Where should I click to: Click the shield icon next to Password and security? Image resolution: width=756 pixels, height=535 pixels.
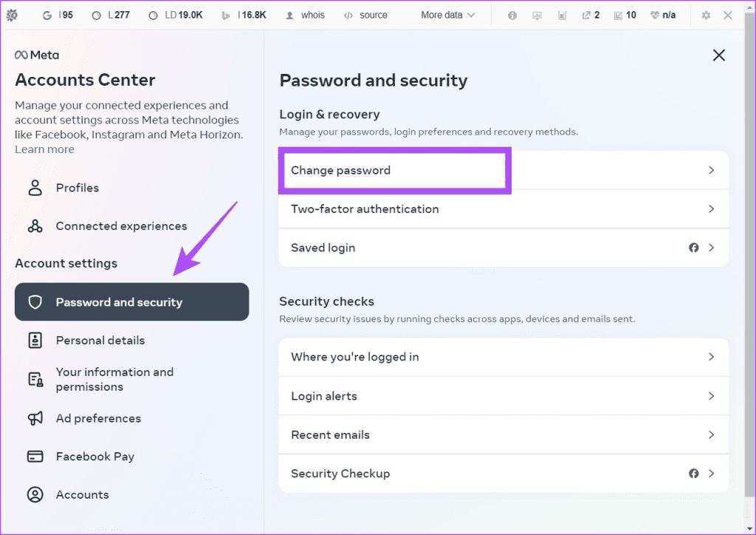(35, 301)
